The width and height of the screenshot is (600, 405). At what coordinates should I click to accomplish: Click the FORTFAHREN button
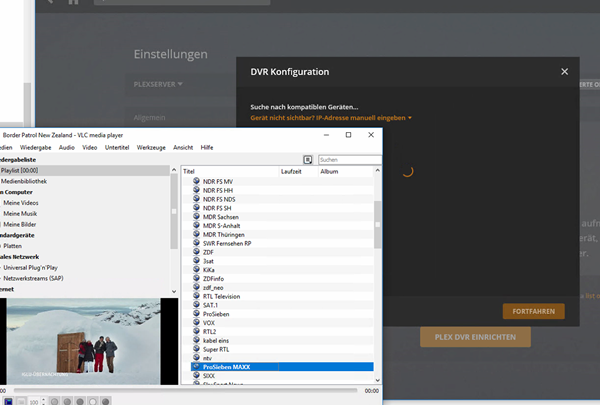click(533, 311)
